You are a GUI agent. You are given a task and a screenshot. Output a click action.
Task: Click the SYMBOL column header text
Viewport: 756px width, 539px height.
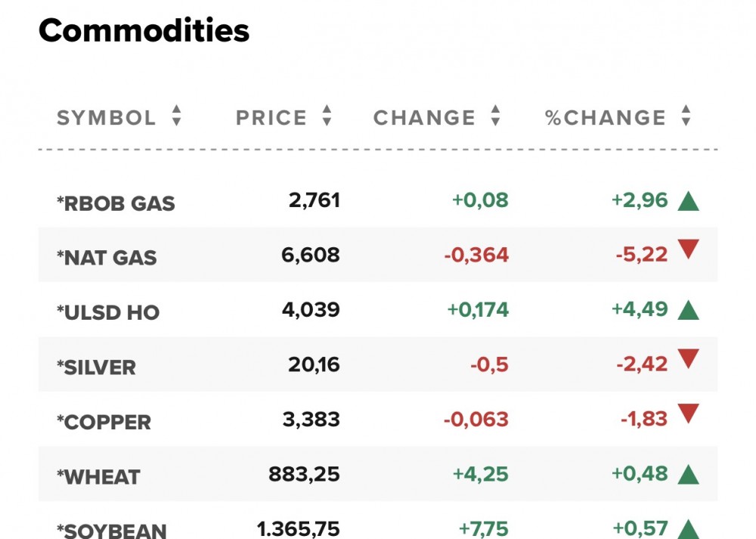point(107,118)
